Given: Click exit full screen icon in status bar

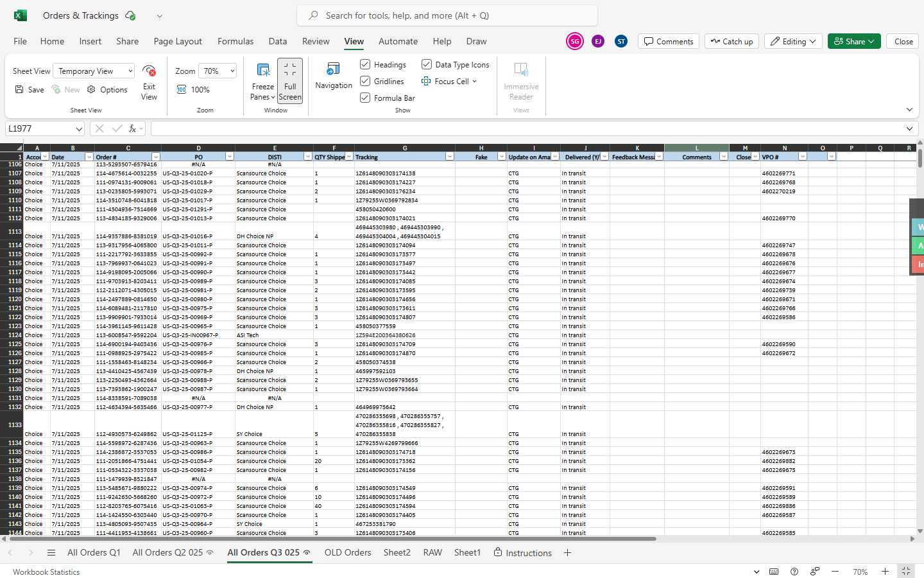Looking at the screenshot, I should pyautogui.click(x=906, y=571).
